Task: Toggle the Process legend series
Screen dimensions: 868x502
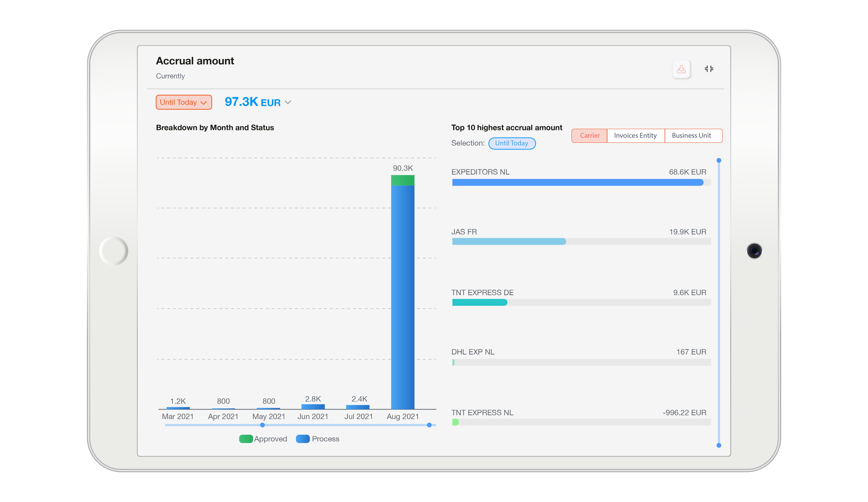Action: [x=318, y=439]
